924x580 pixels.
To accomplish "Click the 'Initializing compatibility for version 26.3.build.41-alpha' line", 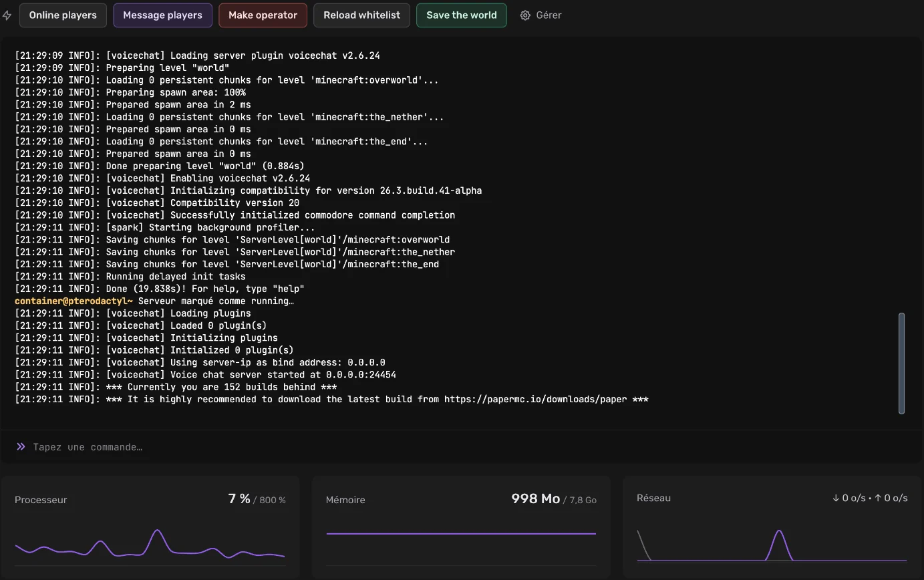I will 249,190.
